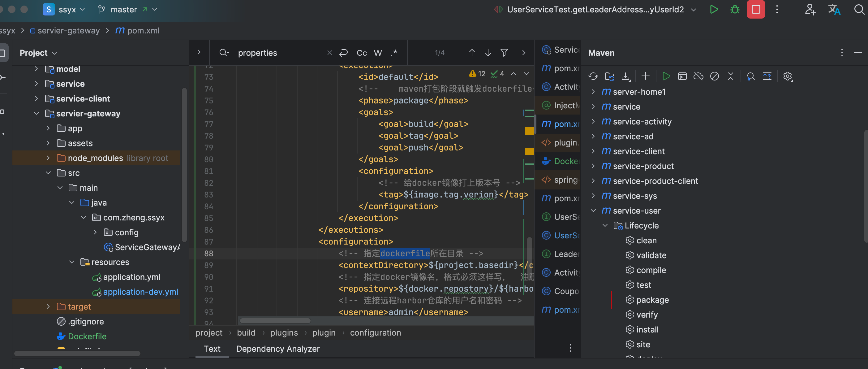Collapse the servier-gateway folder

37,114
